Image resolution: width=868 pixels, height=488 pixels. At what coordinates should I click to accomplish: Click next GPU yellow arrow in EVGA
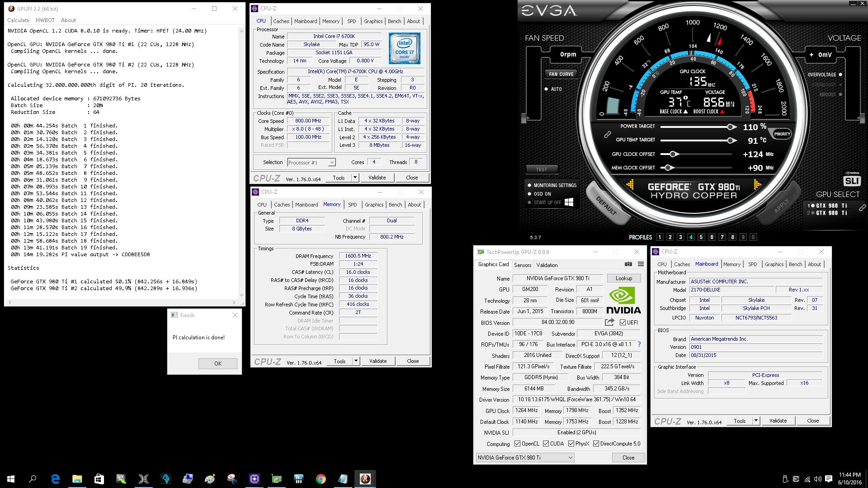click(x=757, y=184)
